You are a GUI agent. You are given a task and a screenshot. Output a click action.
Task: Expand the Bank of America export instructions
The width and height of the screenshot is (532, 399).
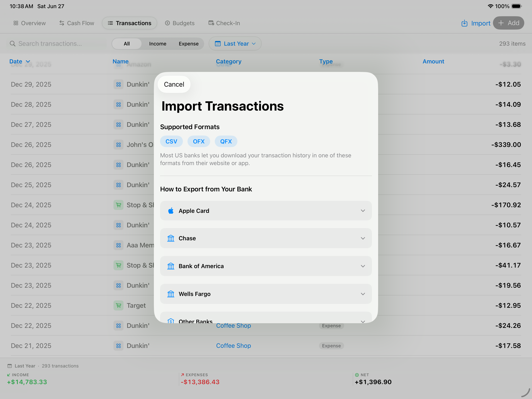click(x=266, y=266)
